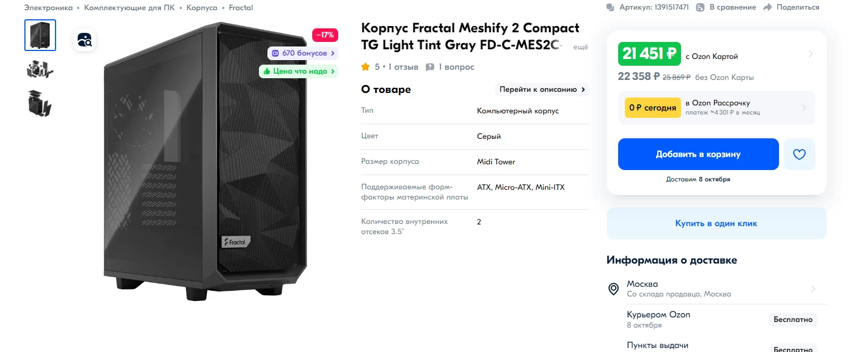Click the yellow rating star
868x352 pixels.
[x=365, y=67]
